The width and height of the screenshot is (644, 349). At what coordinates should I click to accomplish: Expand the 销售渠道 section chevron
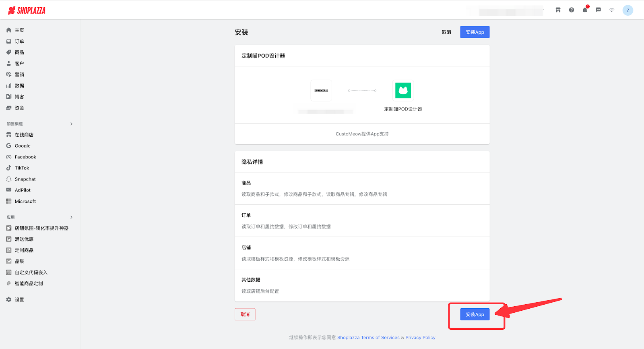71,124
